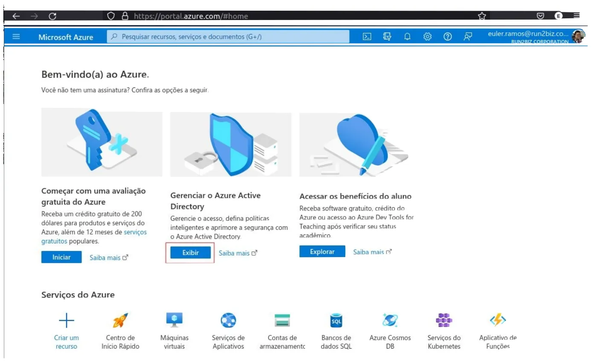Open Centro de Início Rápido rocket icon
This screenshot has width=594, height=364.
pos(120,321)
